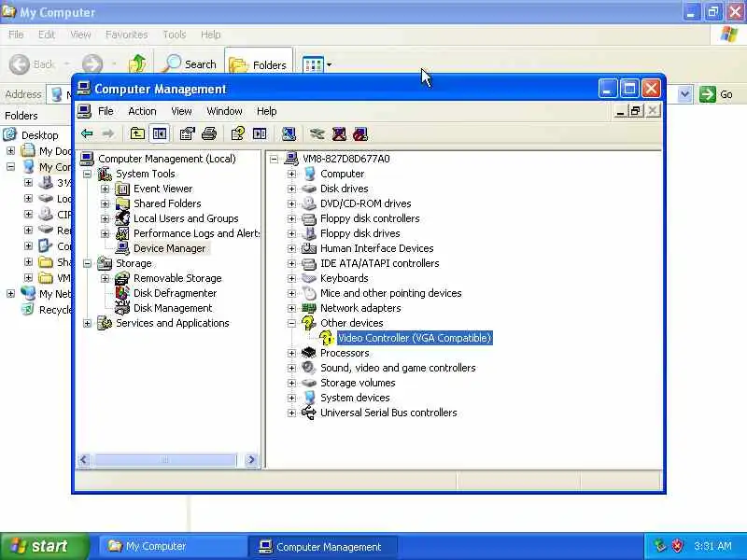The image size is (747, 560).
Task: Select Network adapters device category
Action: tap(360, 308)
